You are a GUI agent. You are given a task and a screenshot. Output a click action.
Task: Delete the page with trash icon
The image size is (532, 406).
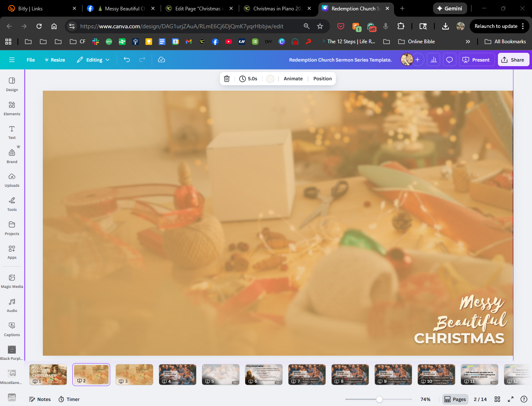(227, 79)
